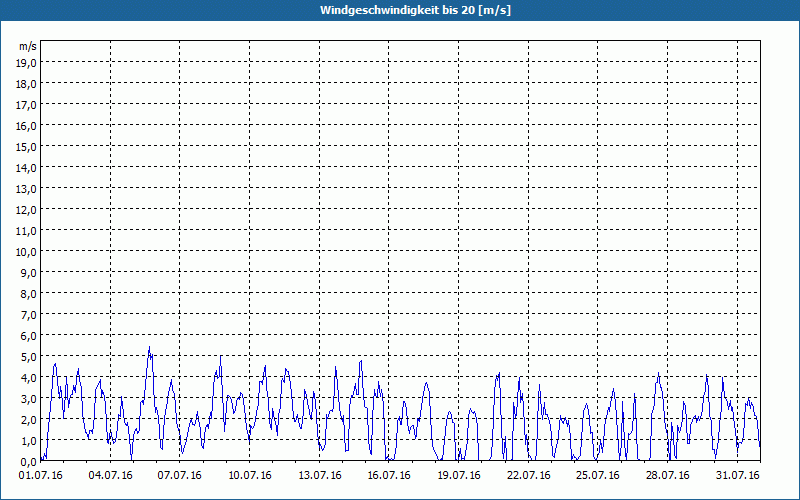Click the 22.07.16 date label
Viewport: 800px width, 500px height.
point(529,476)
